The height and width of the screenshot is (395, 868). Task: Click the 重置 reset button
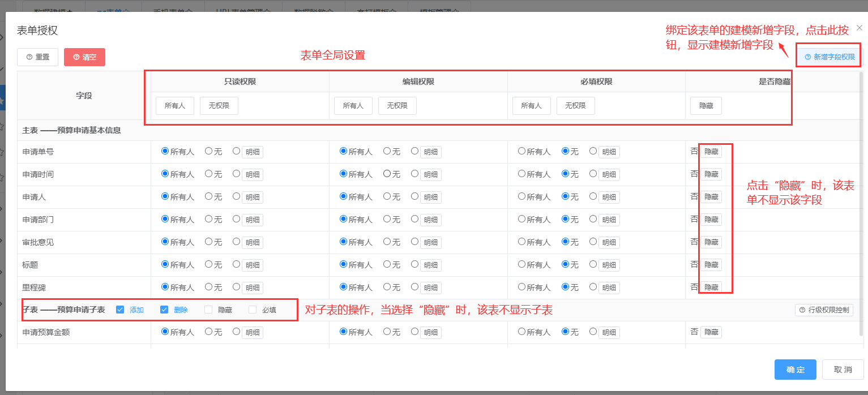click(x=37, y=57)
